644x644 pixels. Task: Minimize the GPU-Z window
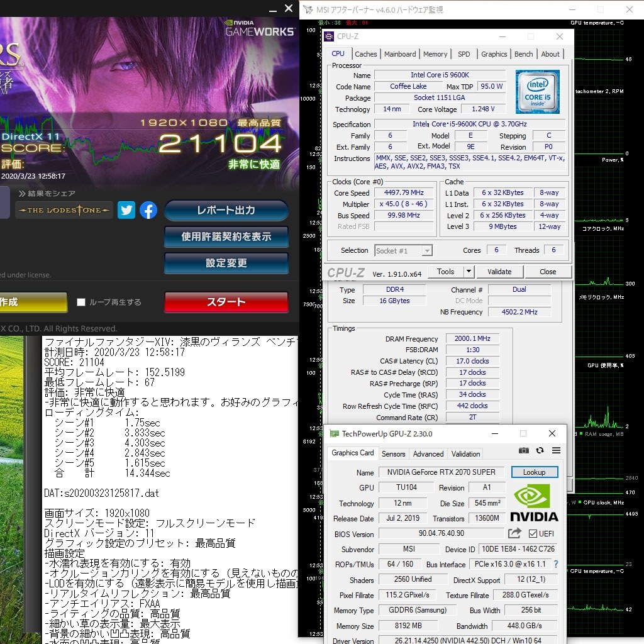click(x=495, y=434)
